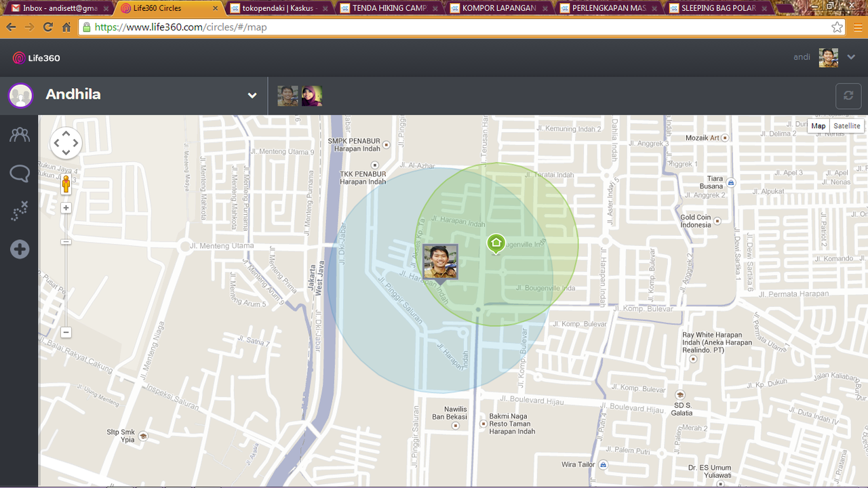Close the KOMPOR LAPANGAN tab
The image size is (868, 488).
point(545,8)
